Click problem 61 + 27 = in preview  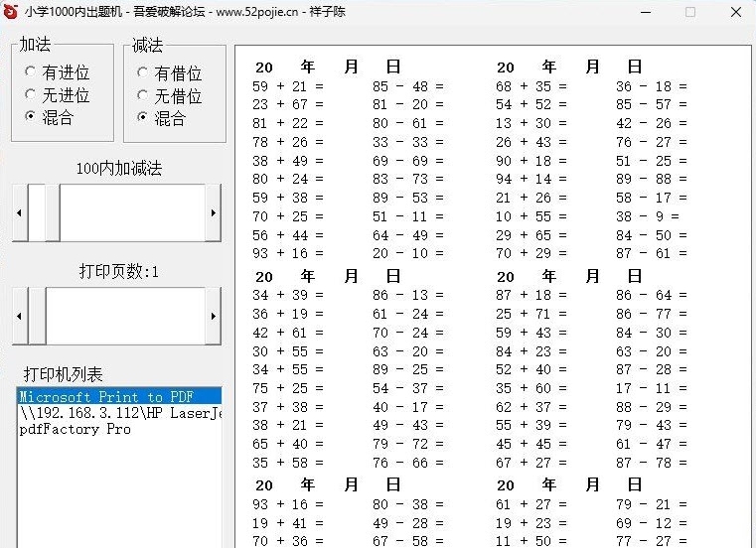pos(531,504)
